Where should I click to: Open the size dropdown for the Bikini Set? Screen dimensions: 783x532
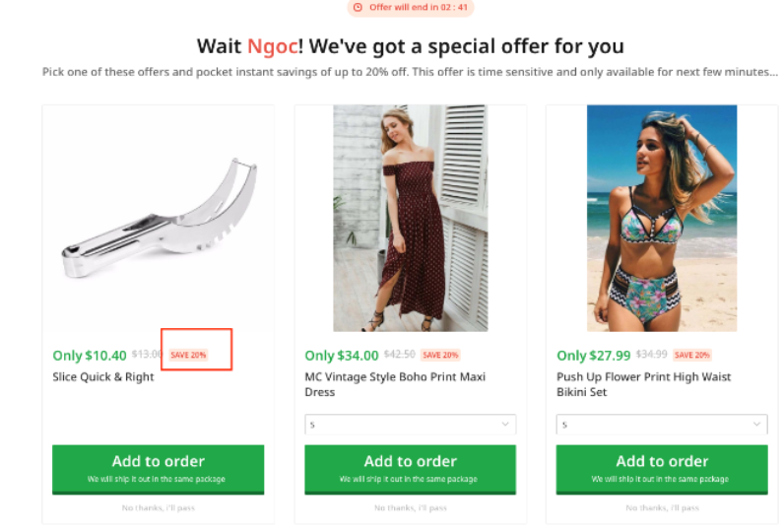(662, 425)
